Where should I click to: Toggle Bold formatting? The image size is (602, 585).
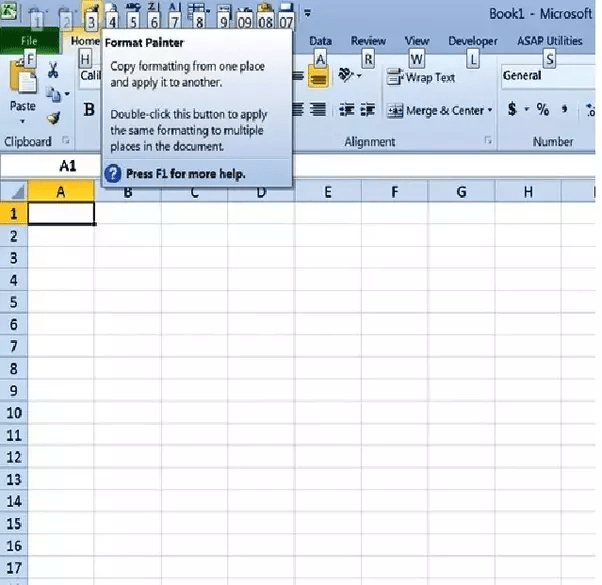(x=89, y=110)
